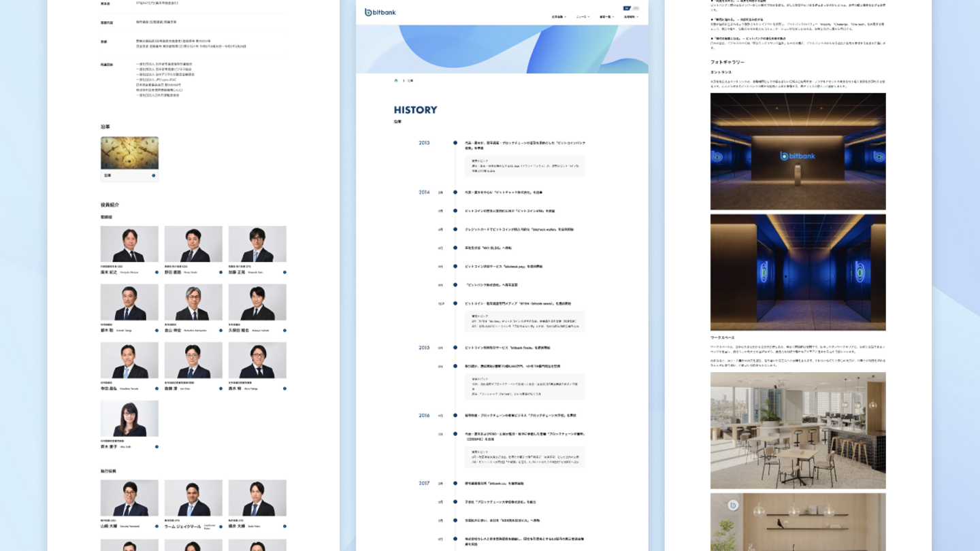Click portrait photo of 青木 愛子

pyautogui.click(x=129, y=418)
